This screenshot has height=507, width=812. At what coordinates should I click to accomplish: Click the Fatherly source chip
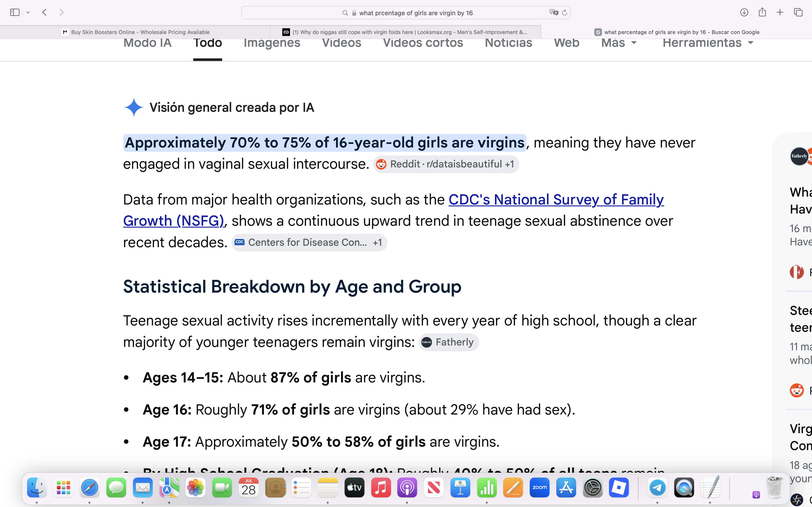448,342
